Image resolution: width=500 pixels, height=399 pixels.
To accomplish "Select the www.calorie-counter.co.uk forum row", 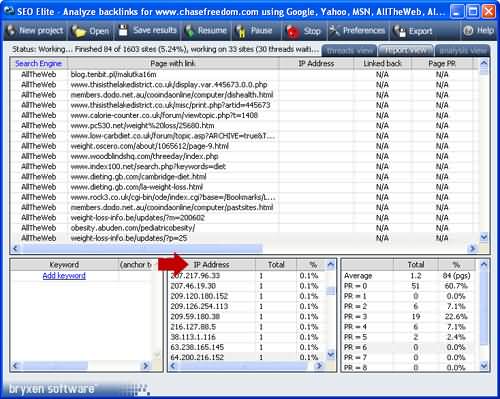I will coord(245,116).
